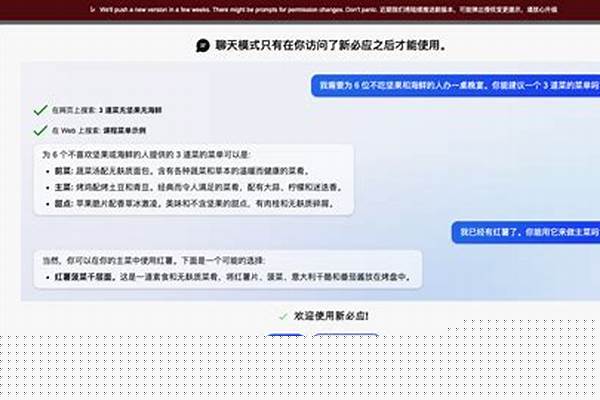Click the reply intro line starting '为 6 个不喜欢'
Image resolution: width=600 pixels, height=400 pixels.
pos(146,155)
